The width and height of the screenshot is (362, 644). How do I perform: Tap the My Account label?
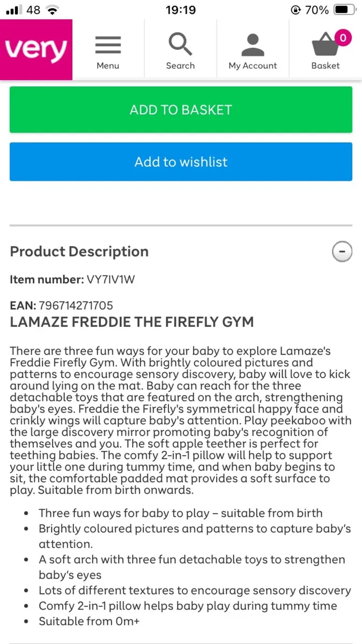click(x=253, y=65)
